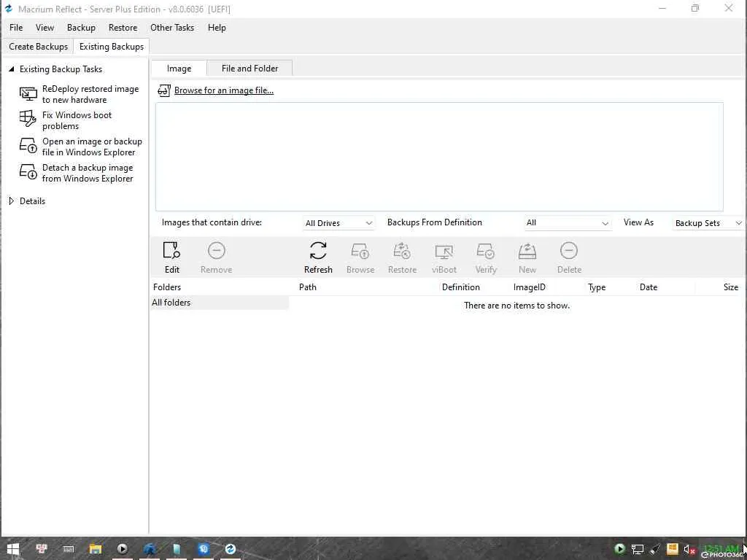
Task: Sort by the Type column header
Action: point(597,287)
